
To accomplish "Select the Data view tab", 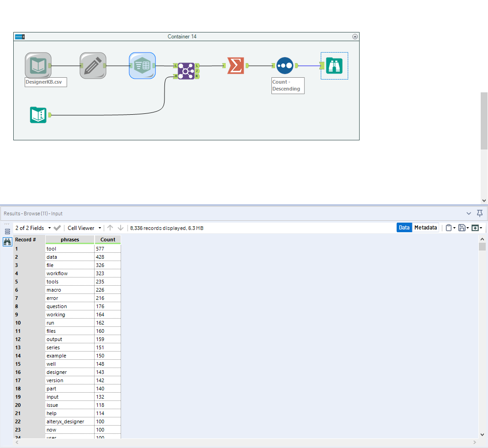I will [404, 227].
